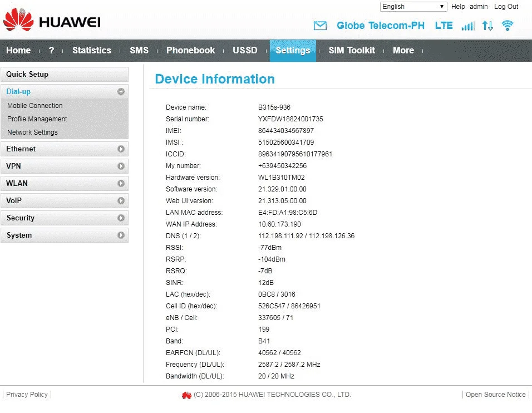The image size is (532, 413).
Task: Click the Wi-Fi status icon
Action: [x=508, y=26]
